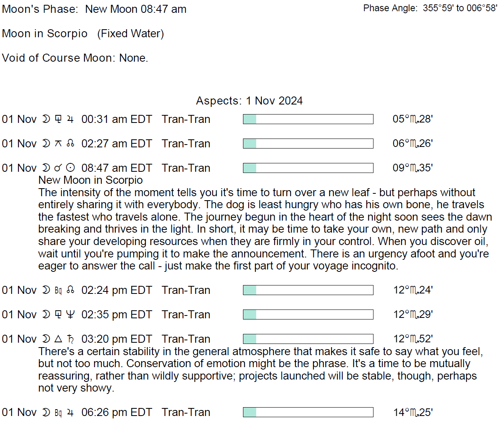This screenshot has width=504, height=426.
Task: Select the "Void of Course Moon: None." line
Action: coord(75,58)
